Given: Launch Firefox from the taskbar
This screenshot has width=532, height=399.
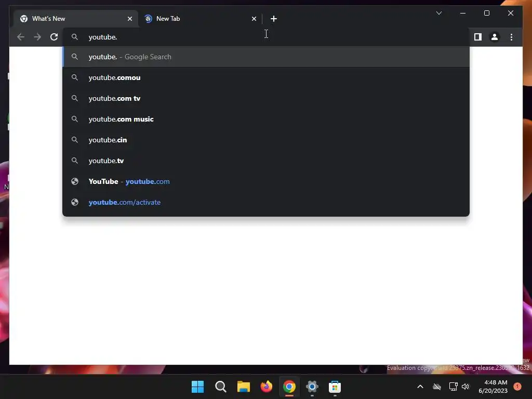Looking at the screenshot, I should click(x=266, y=387).
